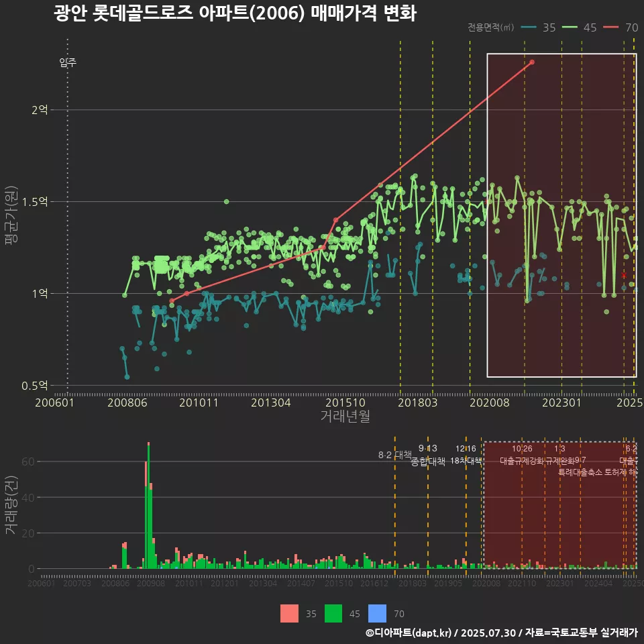Viewport: 644px width, 644px height.
Task: Click the 9·13 종합대책 policy label
Action: (427, 455)
